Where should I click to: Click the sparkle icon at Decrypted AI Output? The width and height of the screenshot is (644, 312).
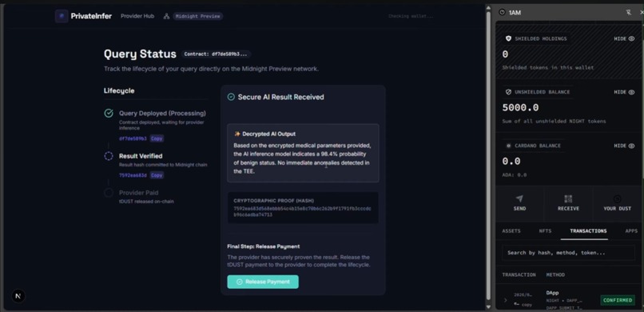(x=237, y=134)
